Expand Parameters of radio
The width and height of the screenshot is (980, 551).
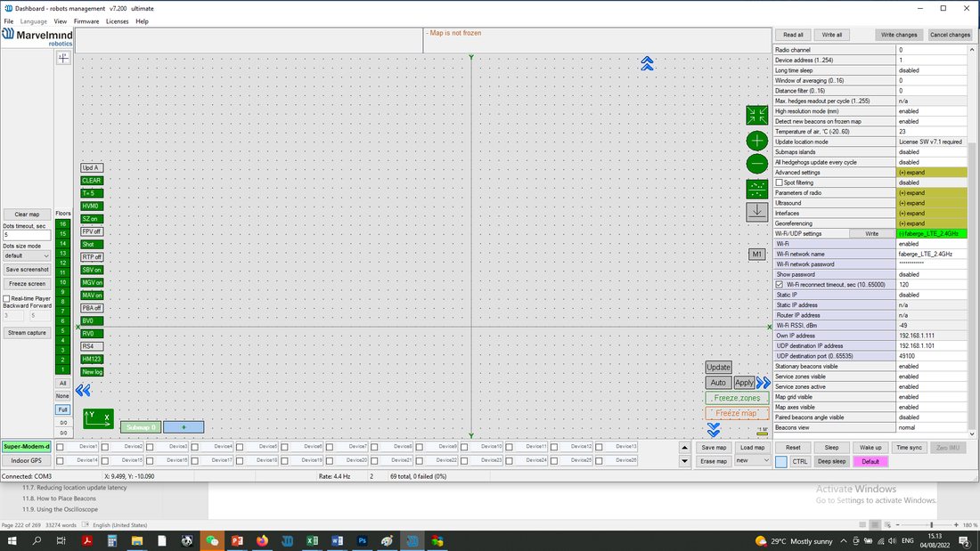(932, 192)
